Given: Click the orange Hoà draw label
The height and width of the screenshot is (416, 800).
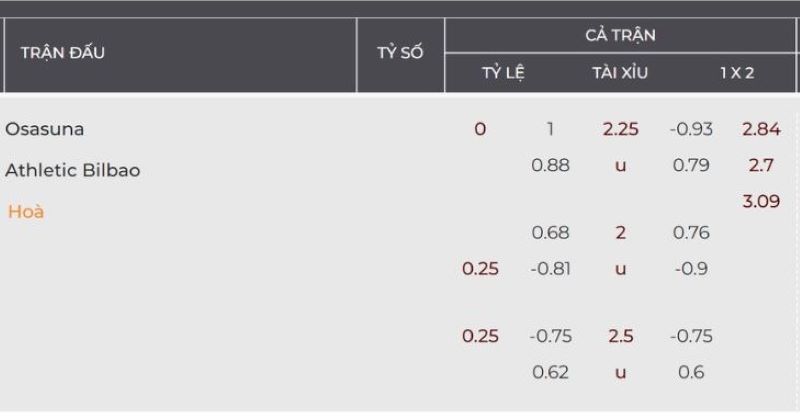Looking at the screenshot, I should (26, 211).
